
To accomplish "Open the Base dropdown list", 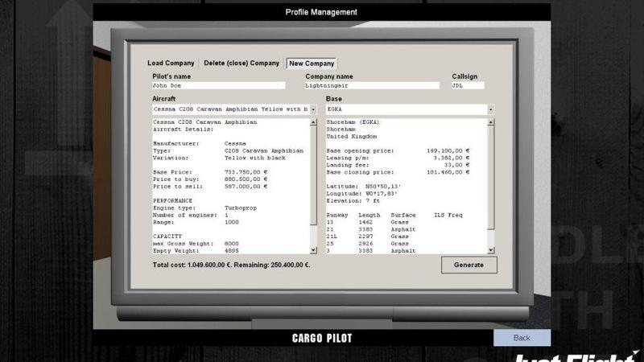I will click(491, 109).
